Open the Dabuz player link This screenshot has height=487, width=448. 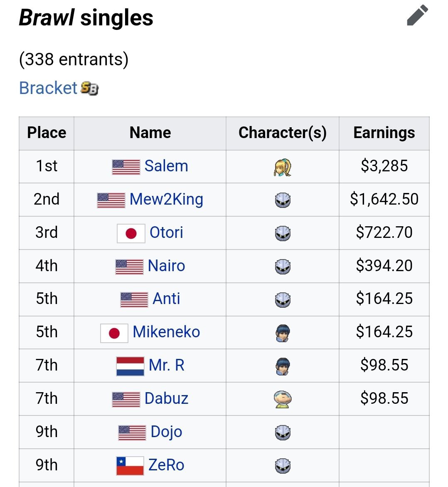[x=166, y=398]
